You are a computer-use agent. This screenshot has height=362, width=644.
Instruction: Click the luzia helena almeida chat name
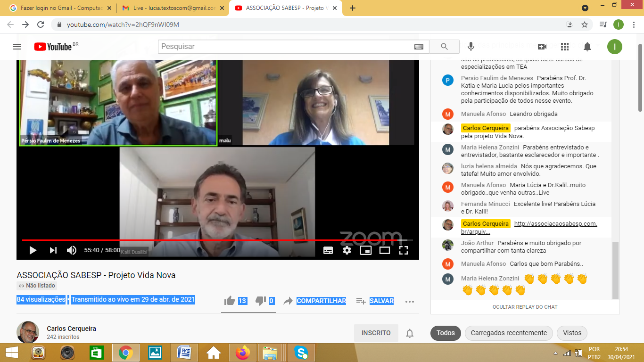[x=489, y=166]
